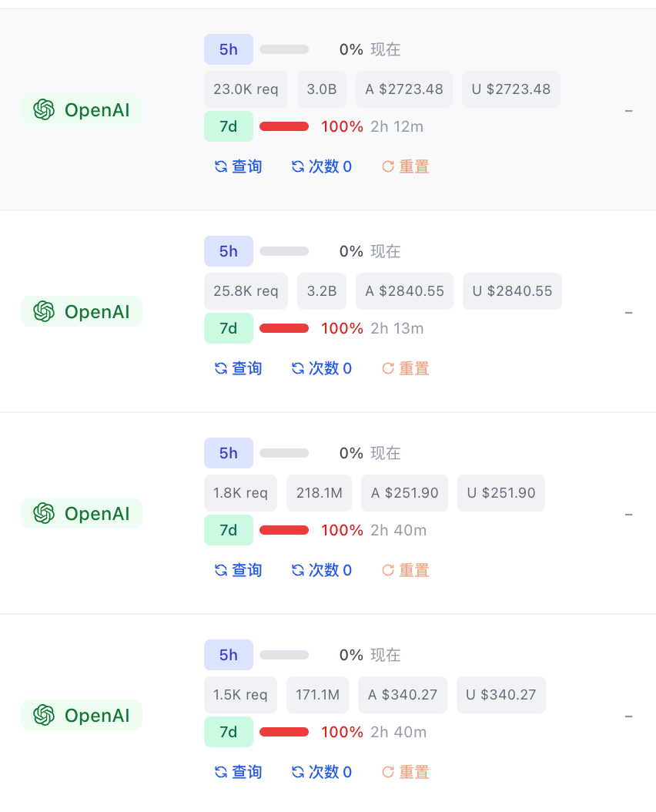Click OpenAI logo icon in third row

44,513
